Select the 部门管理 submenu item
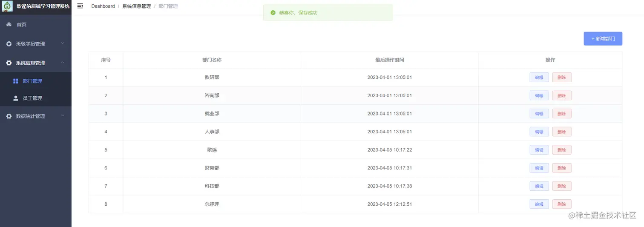 36,81
